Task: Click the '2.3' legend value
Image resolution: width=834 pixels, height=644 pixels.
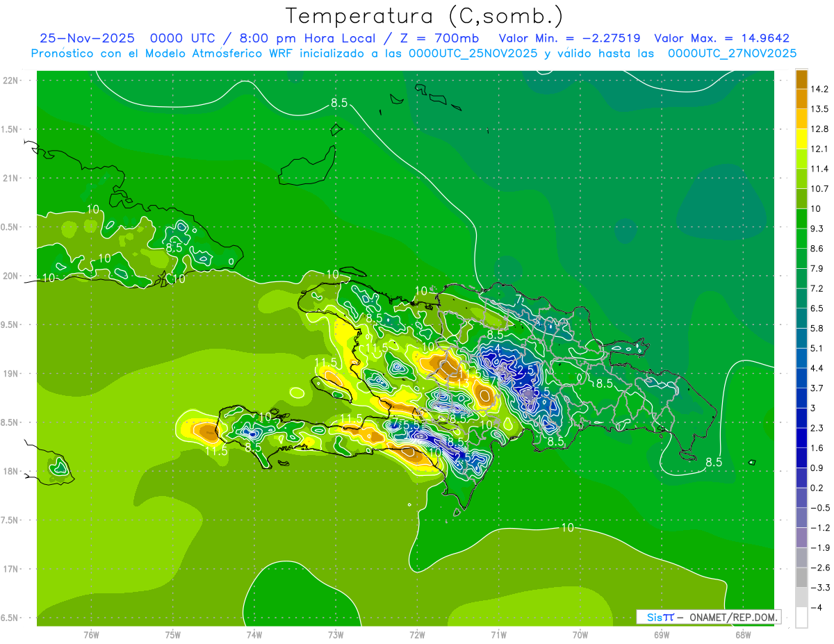Action: pos(818,429)
